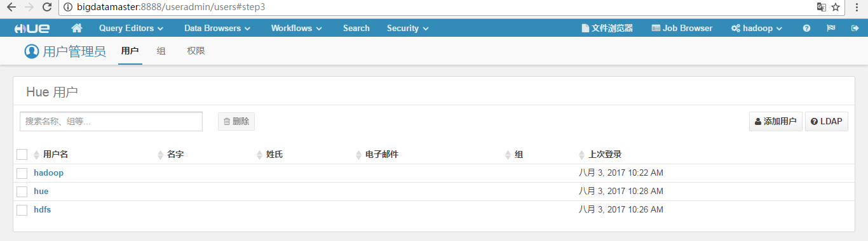Click the Hue 用户 panel heading

coord(52,93)
